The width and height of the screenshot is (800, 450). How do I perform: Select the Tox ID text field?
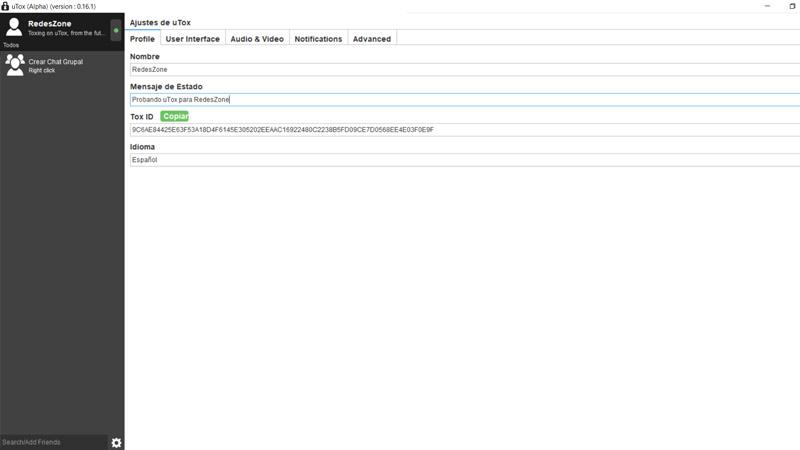[x=465, y=130]
